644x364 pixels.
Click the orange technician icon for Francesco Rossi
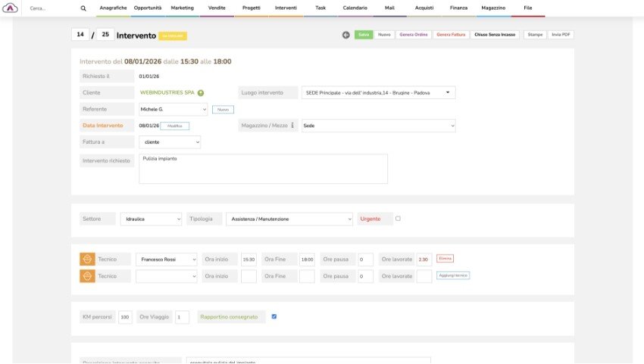coord(87,259)
